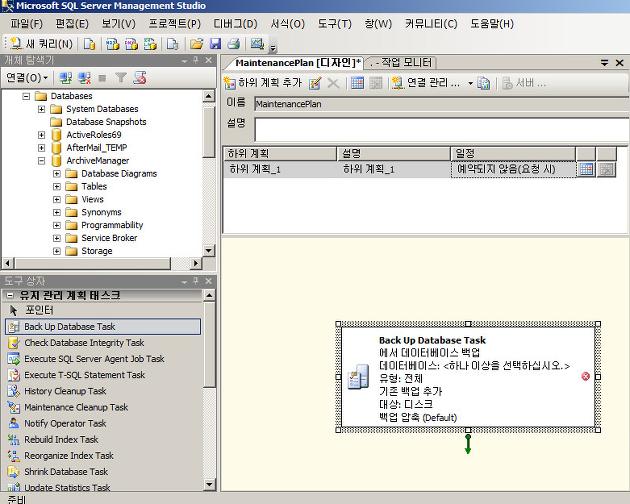
Task: Click inside the 이름 MaintenancePlan field
Action: click(442, 104)
